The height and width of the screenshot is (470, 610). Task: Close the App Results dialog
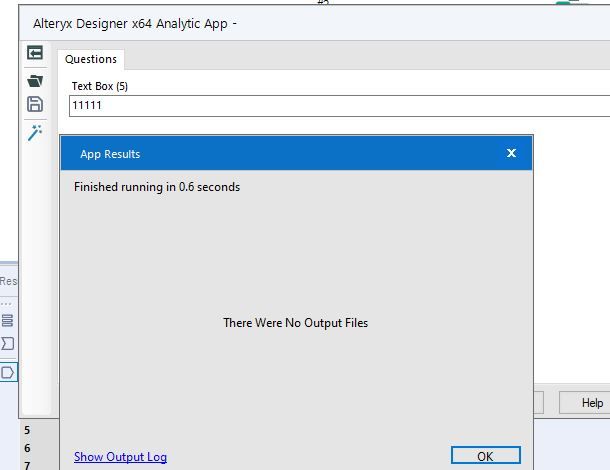point(511,153)
